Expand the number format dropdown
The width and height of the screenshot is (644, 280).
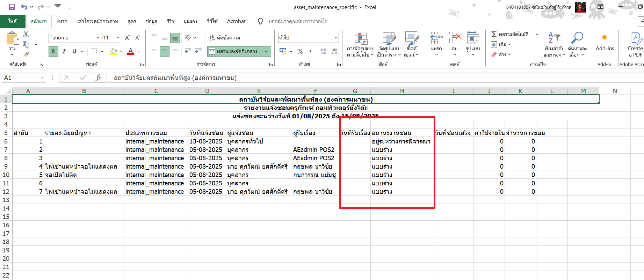tap(335, 38)
